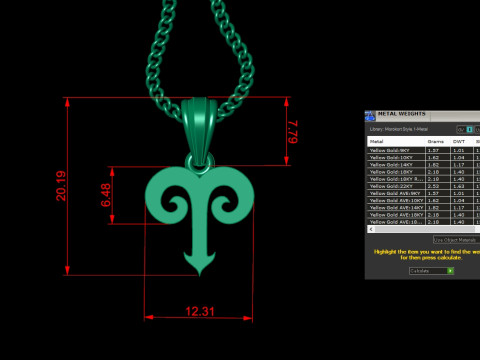
Task: Select the Yellow Gold:22KY row
Action: tap(423, 186)
